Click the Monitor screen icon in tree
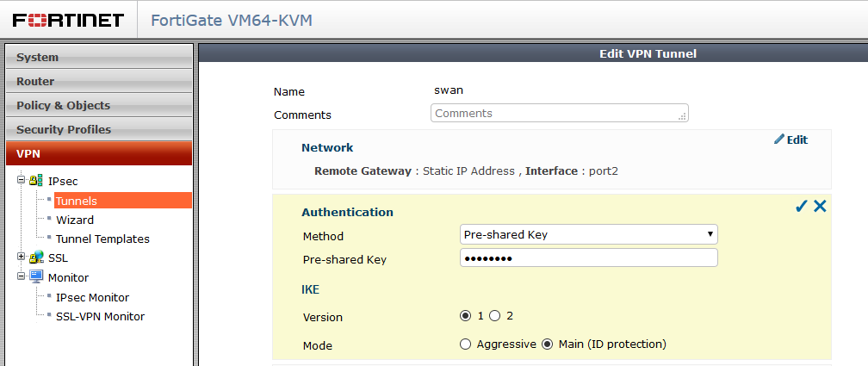This screenshot has height=366, width=868. pyautogui.click(x=36, y=277)
